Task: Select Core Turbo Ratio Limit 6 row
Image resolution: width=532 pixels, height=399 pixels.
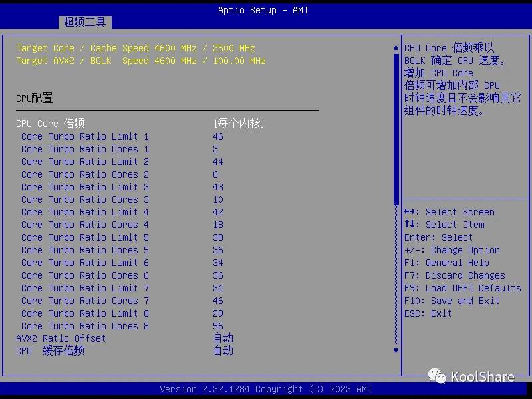Action: [122, 263]
